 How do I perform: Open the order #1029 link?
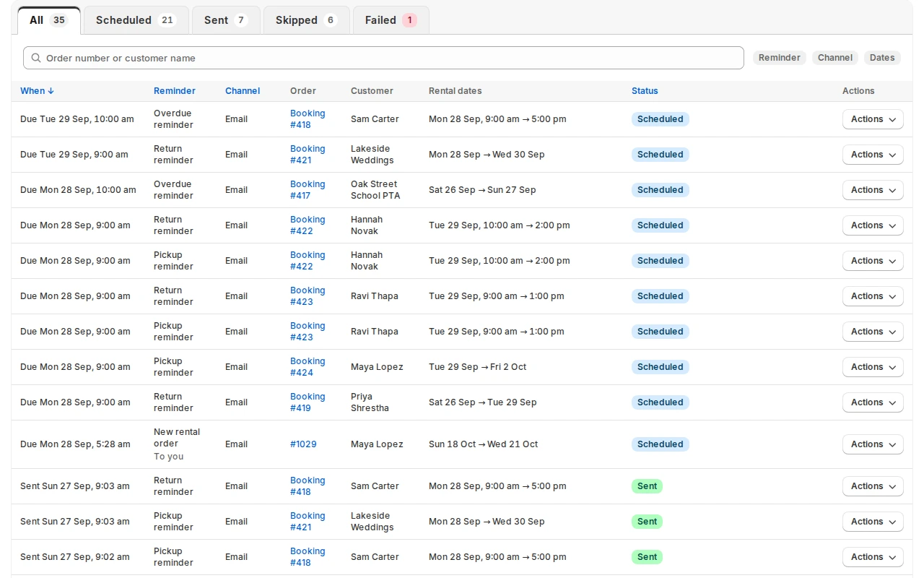coord(303,444)
